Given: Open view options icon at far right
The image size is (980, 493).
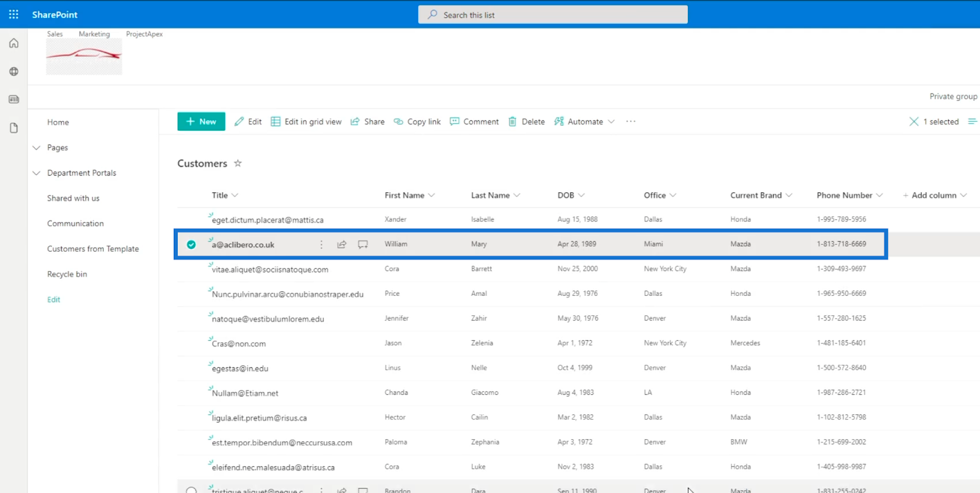Looking at the screenshot, I should pos(972,122).
